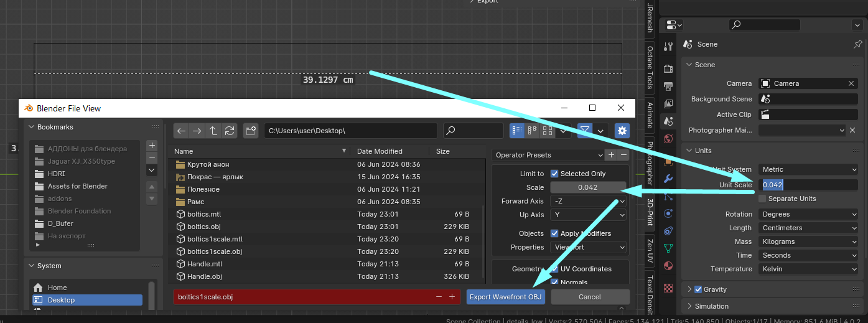The image size is (868, 323).
Task: Open Zen UV sidebar tab
Action: click(650, 250)
